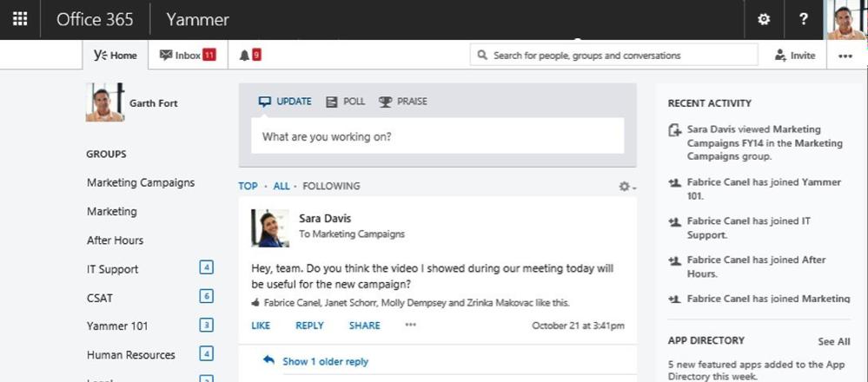Screen dimensions: 868x382
Task: Expand more actions on Sara's post
Action: (x=410, y=325)
